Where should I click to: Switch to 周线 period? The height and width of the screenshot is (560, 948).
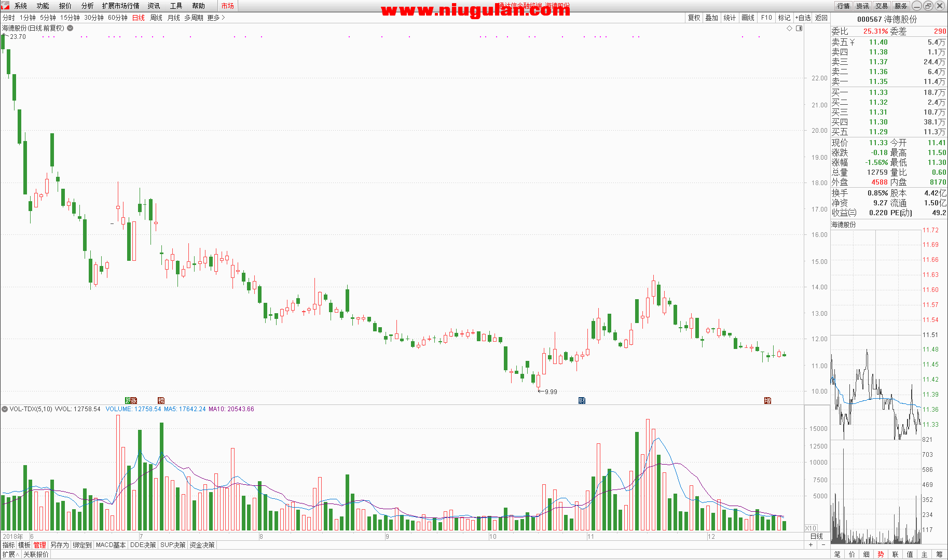point(156,18)
